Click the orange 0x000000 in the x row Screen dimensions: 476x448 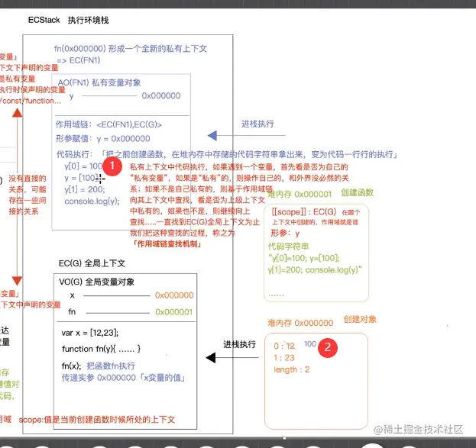click(174, 295)
